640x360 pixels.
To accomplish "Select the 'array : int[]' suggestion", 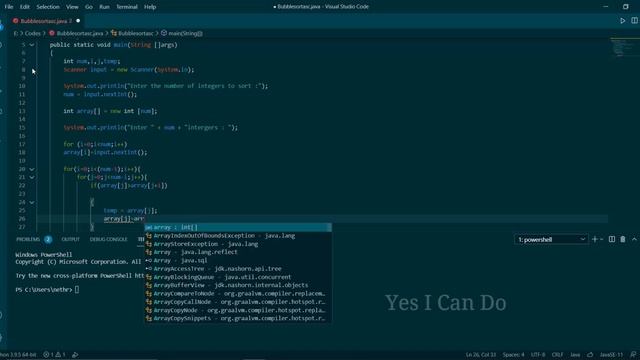I will (x=238, y=227).
